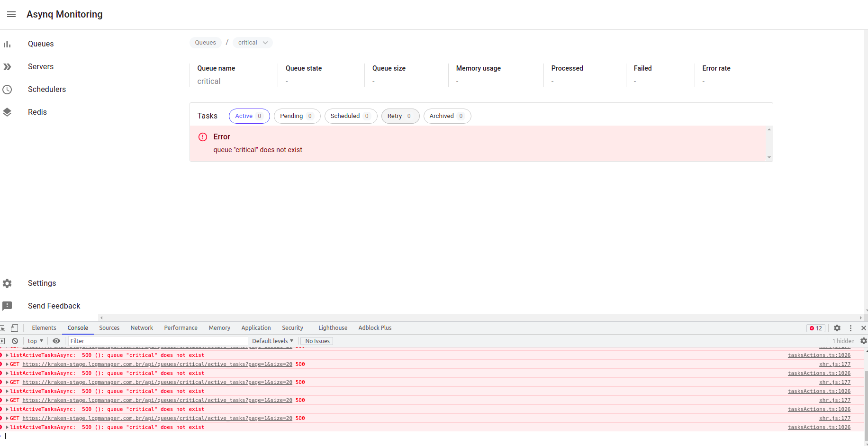Open console settings gear beside hidden count
The image size is (868, 446).
tap(863, 341)
